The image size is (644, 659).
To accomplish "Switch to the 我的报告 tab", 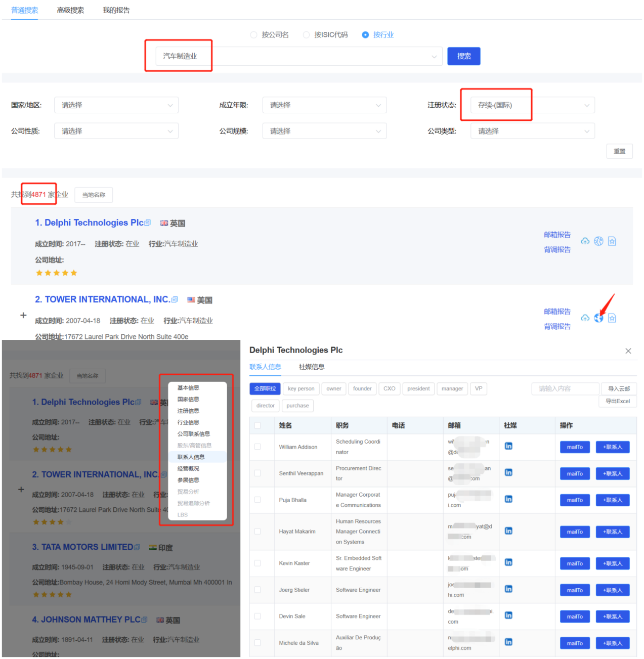I will point(116,10).
